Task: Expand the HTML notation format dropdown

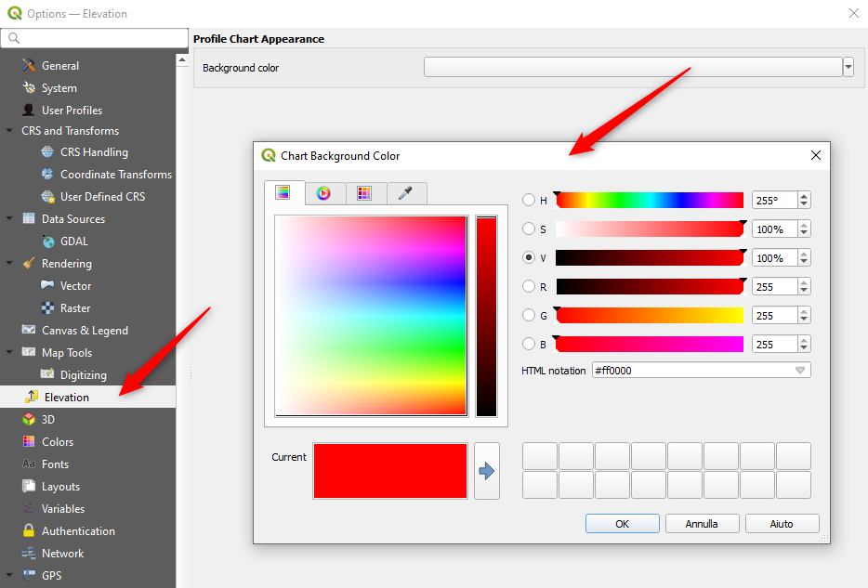Action: (x=799, y=371)
